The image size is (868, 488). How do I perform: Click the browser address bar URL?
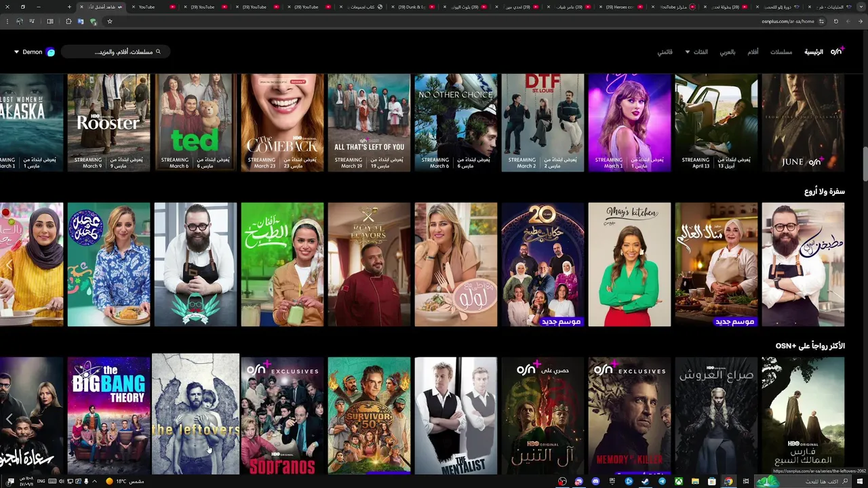(x=788, y=21)
